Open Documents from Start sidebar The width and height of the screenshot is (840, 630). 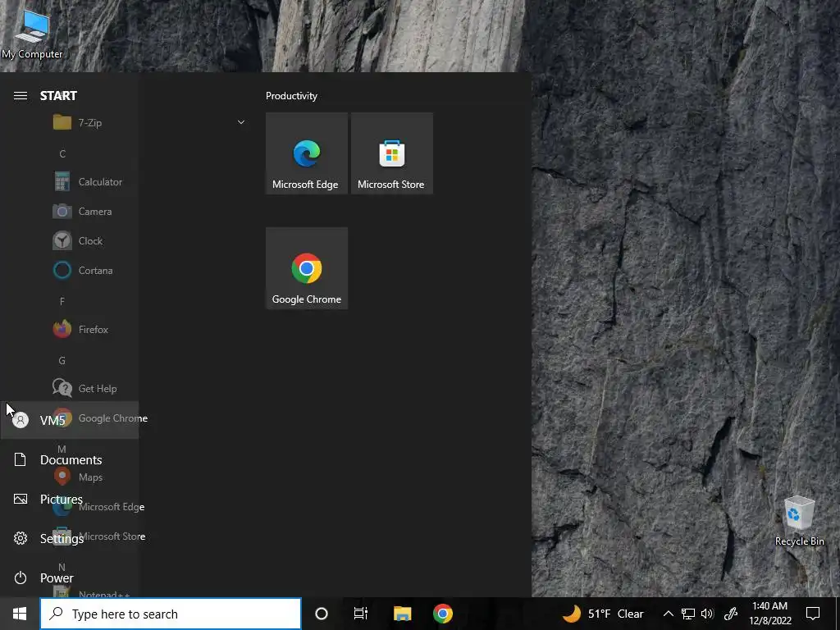(x=70, y=459)
